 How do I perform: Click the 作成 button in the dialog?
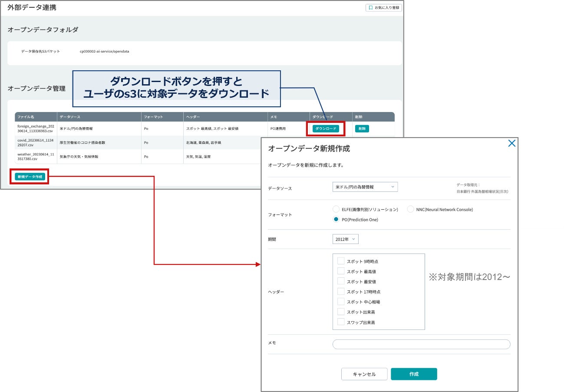coord(414,374)
